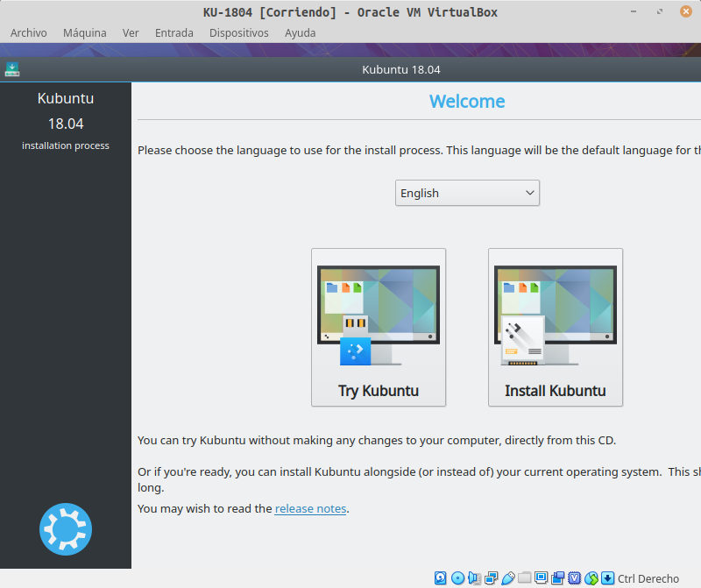
Task: Click the Welcome heading
Action: click(x=467, y=102)
